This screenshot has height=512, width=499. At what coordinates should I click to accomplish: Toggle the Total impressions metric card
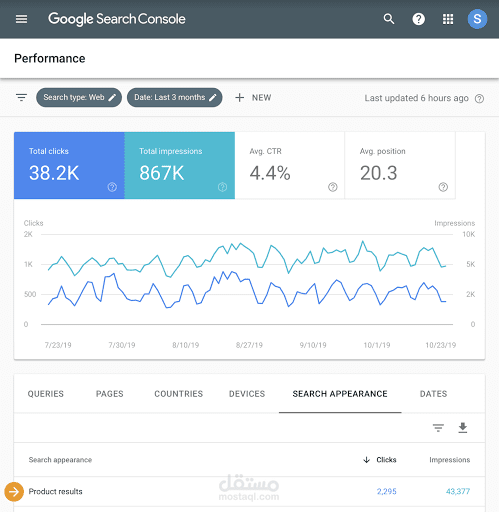[180, 166]
